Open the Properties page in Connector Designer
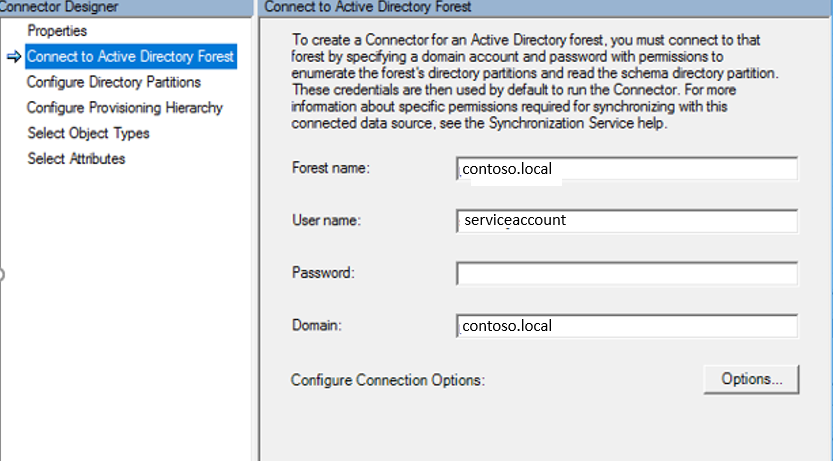 (57, 31)
